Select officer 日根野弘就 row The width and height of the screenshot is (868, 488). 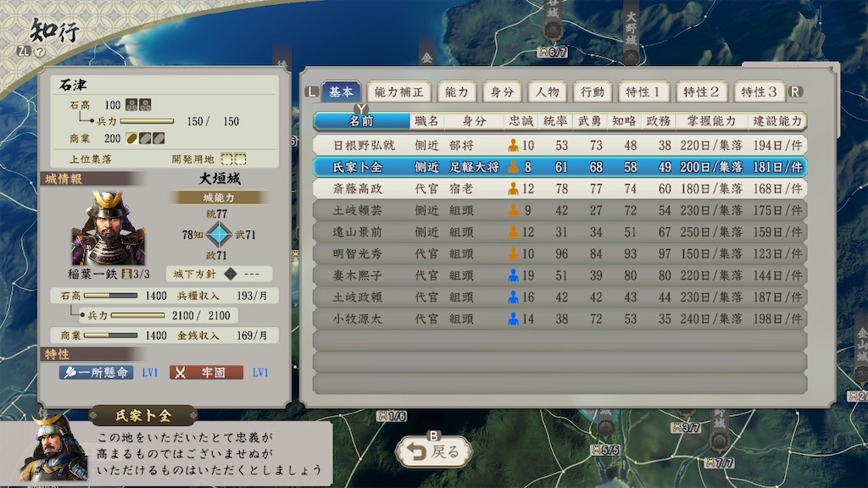pos(559,145)
